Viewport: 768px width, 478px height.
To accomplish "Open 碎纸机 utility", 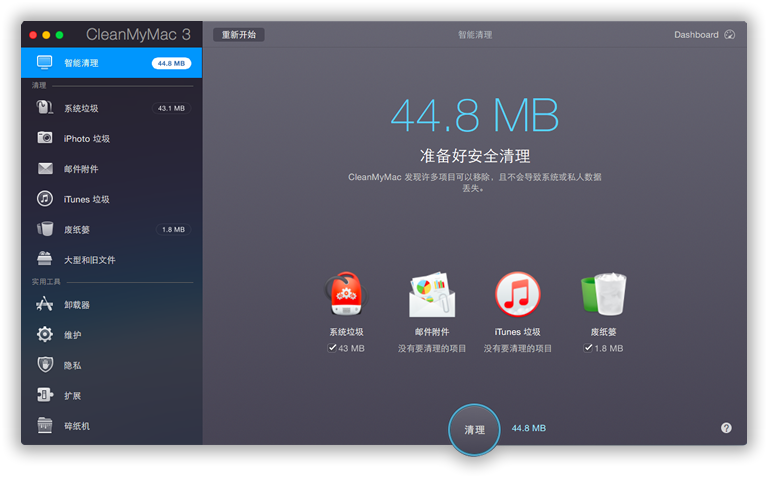I will (112, 426).
